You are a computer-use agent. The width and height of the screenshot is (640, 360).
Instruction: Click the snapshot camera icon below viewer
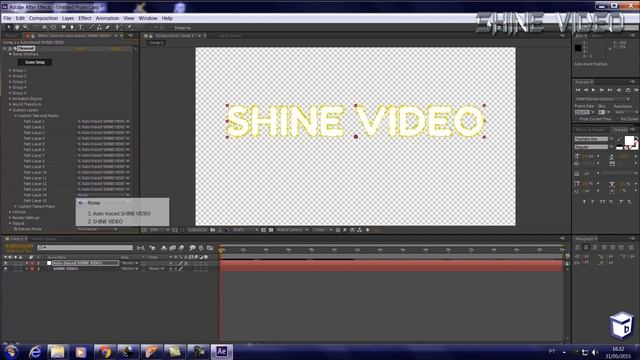click(x=213, y=230)
